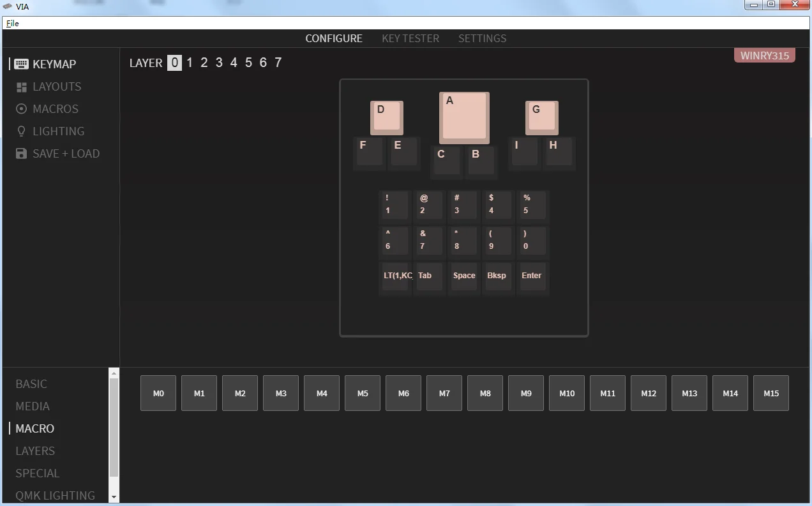This screenshot has height=506, width=812.
Task: Open the Layouts grid icon
Action: click(x=22, y=87)
